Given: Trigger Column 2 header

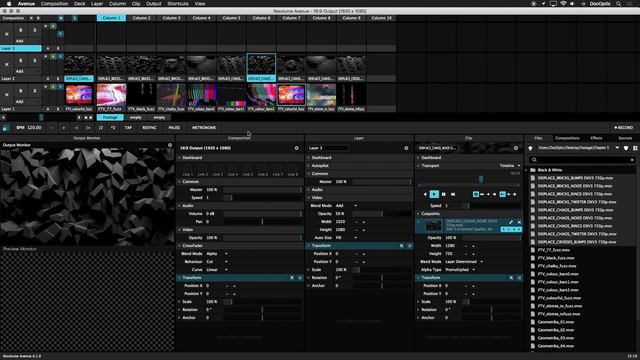Looking at the screenshot, I should 141,18.
